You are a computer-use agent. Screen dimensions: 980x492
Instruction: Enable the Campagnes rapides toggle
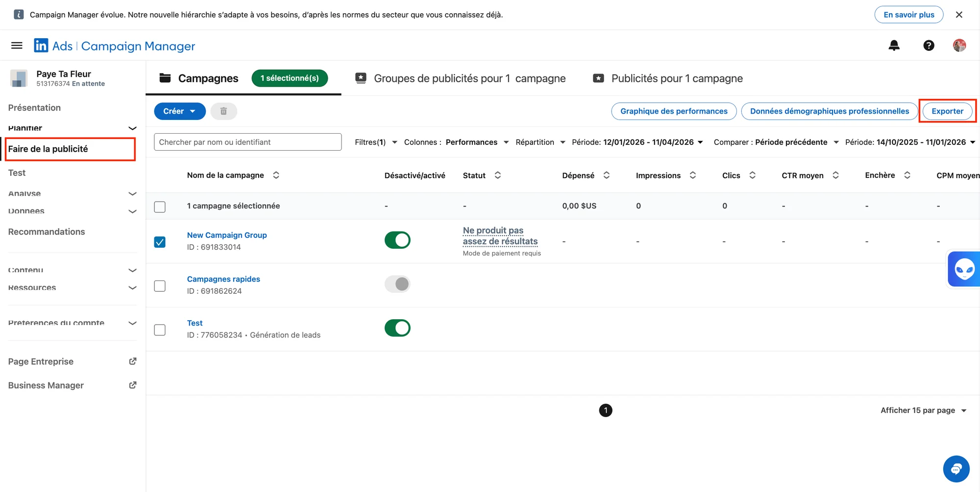tap(397, 284)
